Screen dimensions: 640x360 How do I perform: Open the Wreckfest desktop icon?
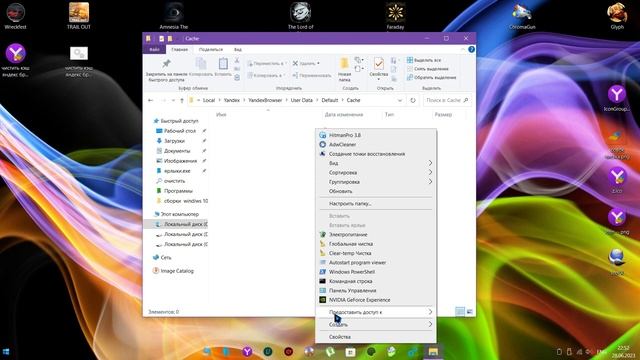tap(16, 16)
